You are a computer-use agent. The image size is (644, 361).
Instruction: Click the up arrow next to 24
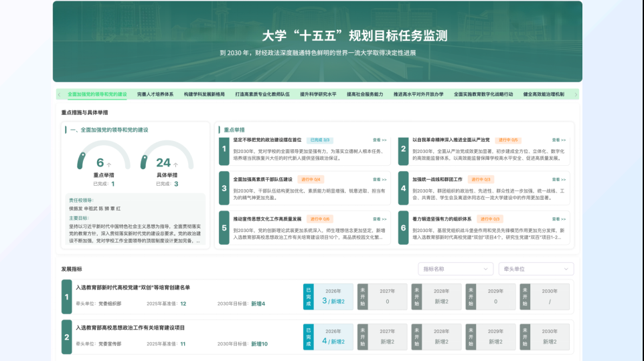pyautogui.click(x=176, y=164)
